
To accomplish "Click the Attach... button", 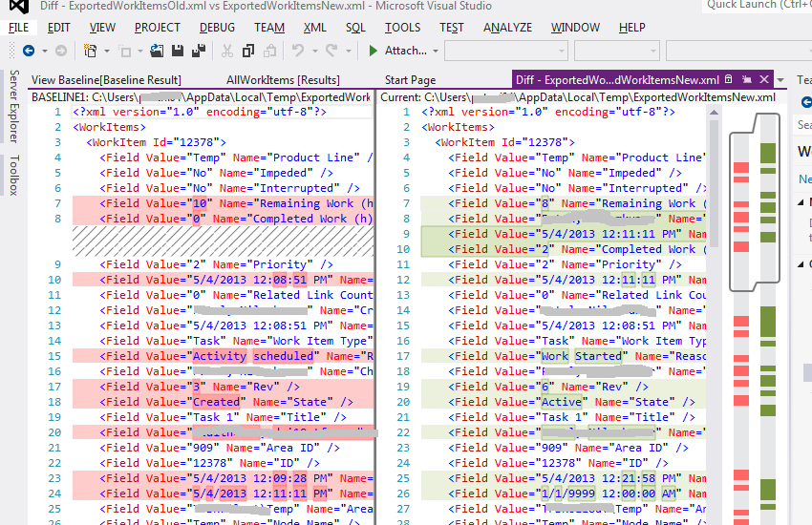I will click(x=405, y=51).
